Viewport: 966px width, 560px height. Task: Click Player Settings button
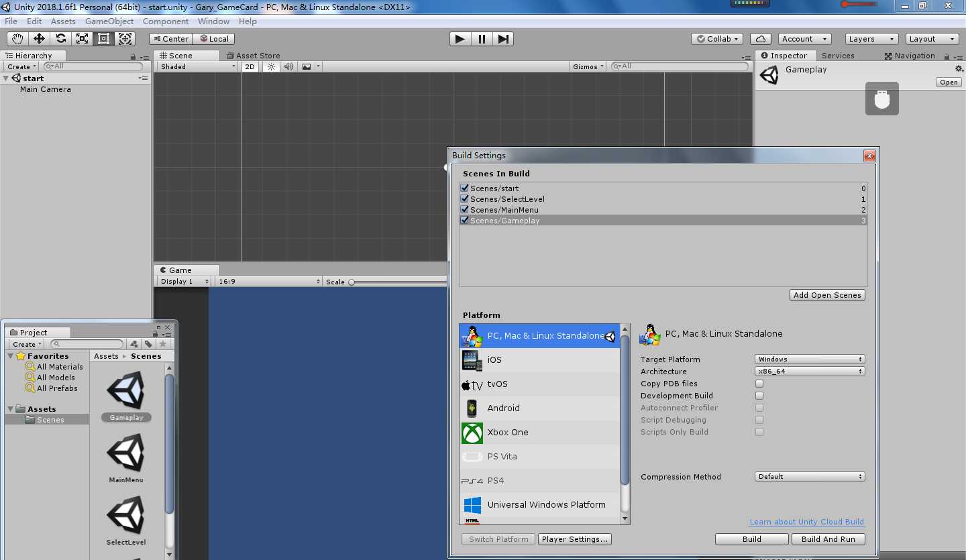pyautogui.click(x=575, y=539)
